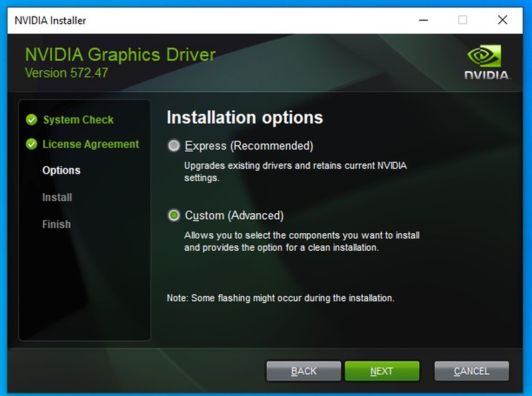This screenshot has height=396, width=532.
Task: Click the Custom description about clean installation
Action: coord(302,241)
